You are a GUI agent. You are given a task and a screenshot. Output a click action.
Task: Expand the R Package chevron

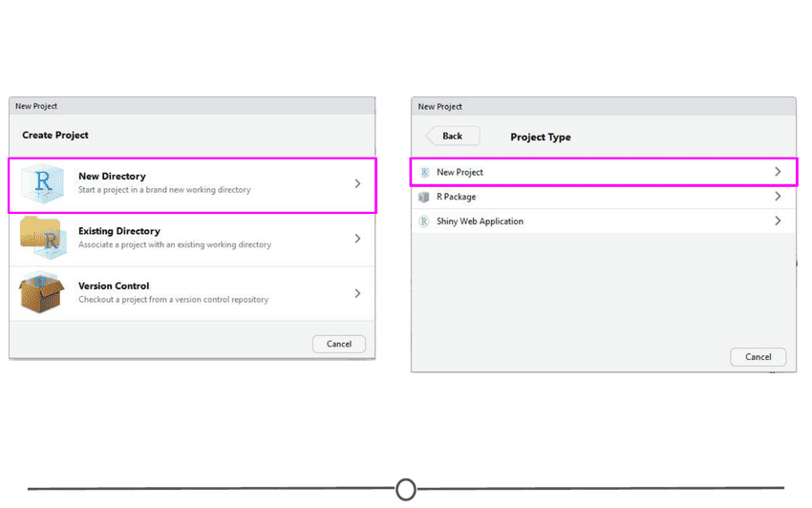click(x=778, y=196)
